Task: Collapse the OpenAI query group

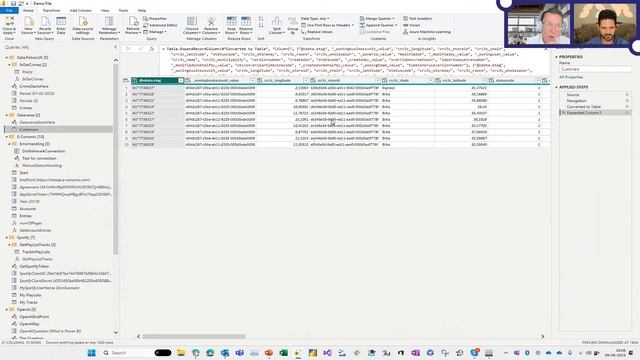Action: point(7,309)
